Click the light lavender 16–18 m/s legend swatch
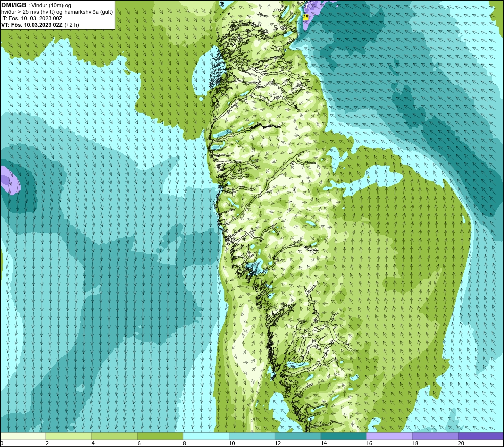The image size is (504, 447). [x=389, y=436]
